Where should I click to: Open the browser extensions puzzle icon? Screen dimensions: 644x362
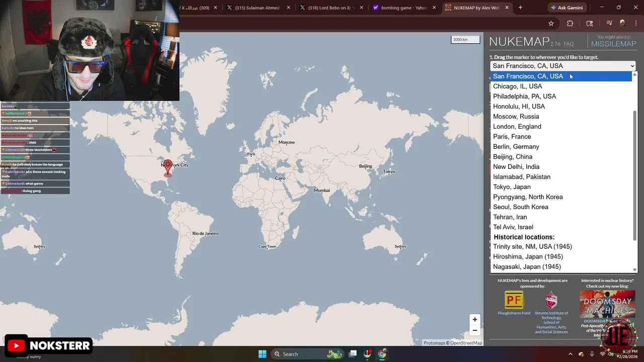(570, 23)
